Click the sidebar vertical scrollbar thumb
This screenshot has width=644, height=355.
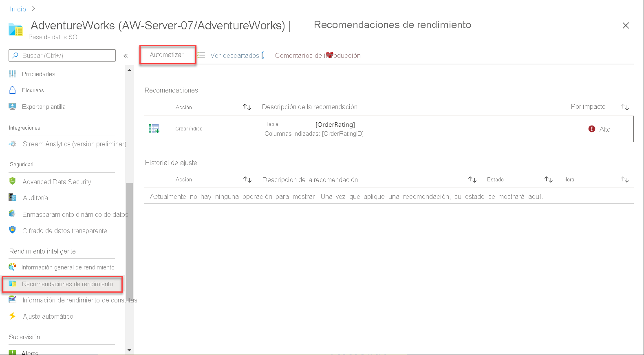[x=129, y=242]
